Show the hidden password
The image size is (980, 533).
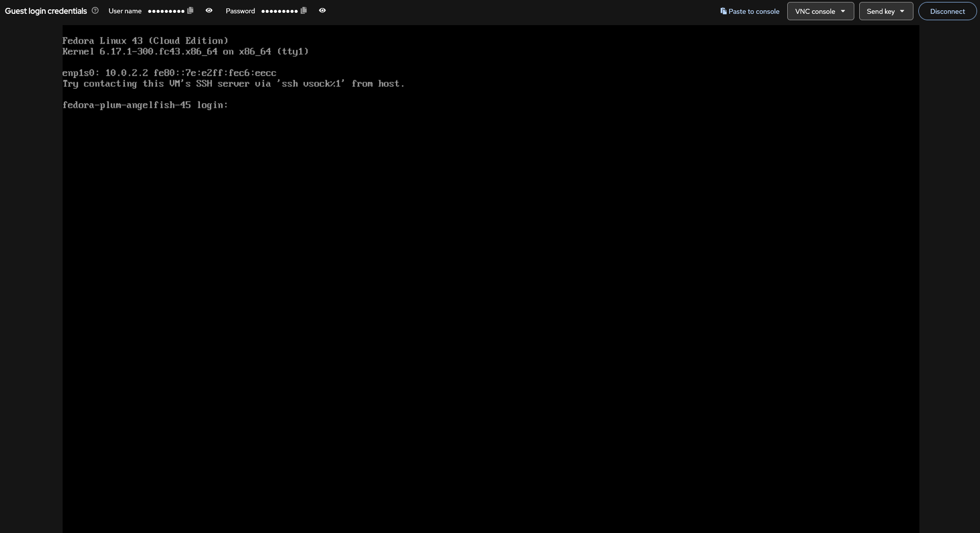pyautogui.click(x=322, y=10)
